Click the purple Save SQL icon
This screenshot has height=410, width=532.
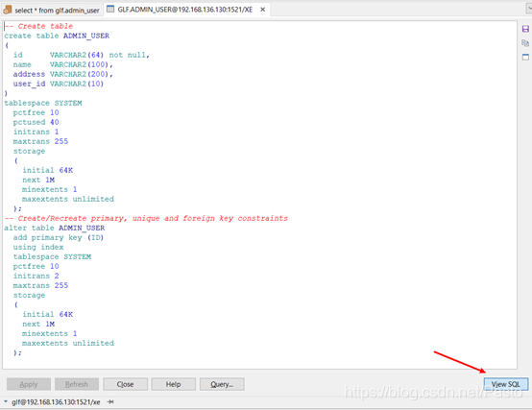point(525,29)
